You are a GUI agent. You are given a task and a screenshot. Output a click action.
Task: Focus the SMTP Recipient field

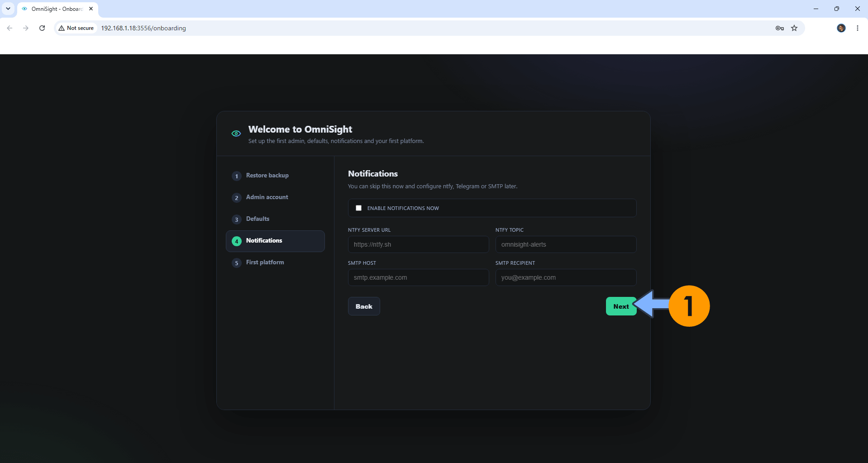(x=566, y=277)
